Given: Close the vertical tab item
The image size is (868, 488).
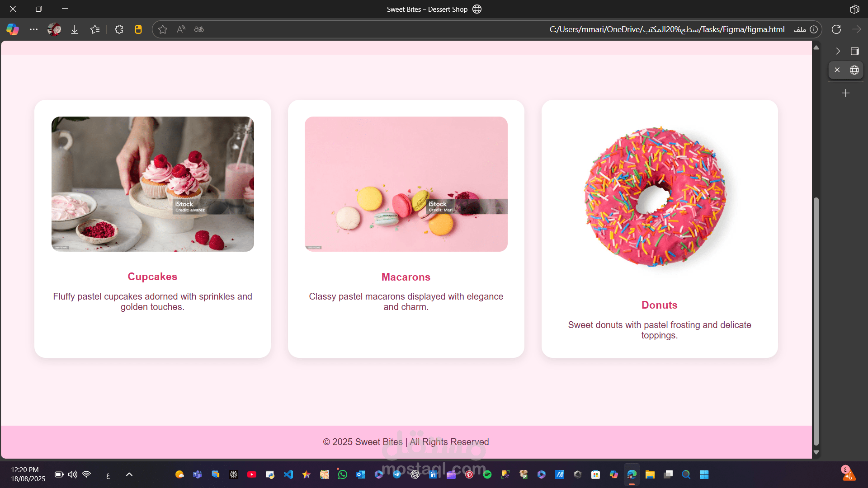Looking at the screenshot, I should [837, 70].
